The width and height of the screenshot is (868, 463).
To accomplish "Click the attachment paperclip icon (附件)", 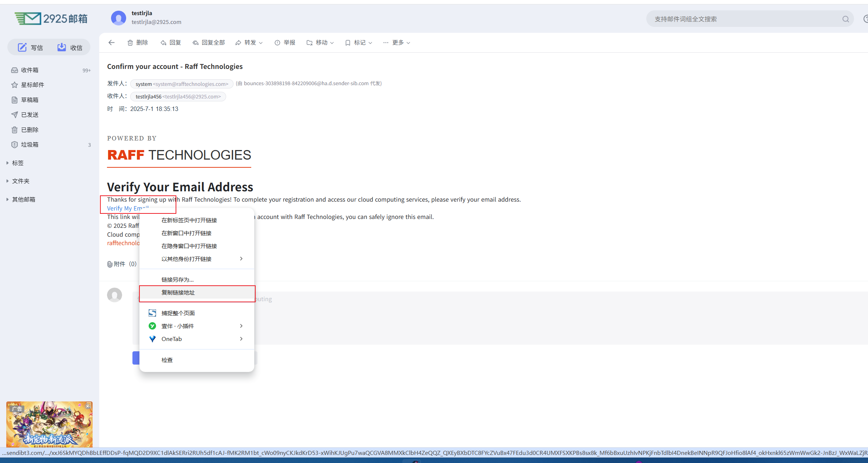I will pos(110,264).
